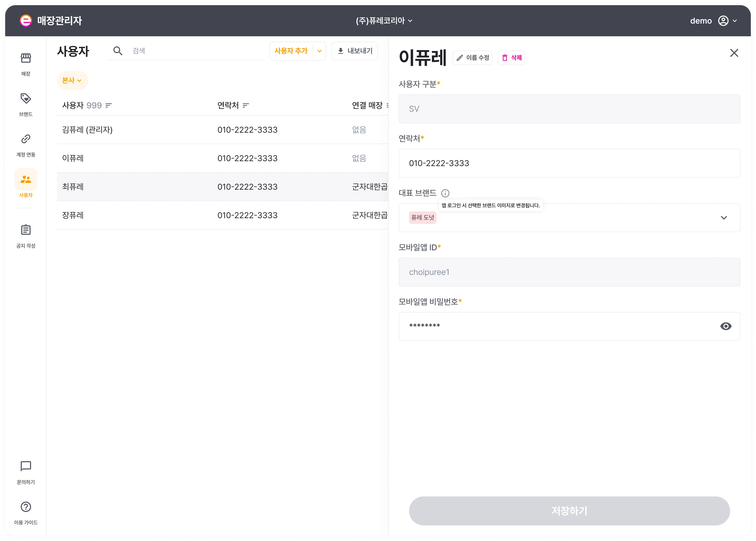
Task: Show the mobile app password
Action: pos(726,326)
